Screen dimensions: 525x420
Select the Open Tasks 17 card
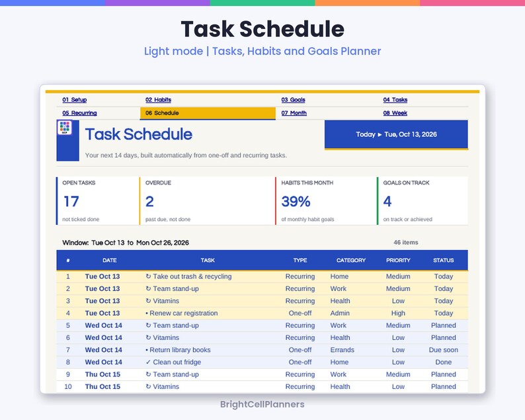point(98,200)
